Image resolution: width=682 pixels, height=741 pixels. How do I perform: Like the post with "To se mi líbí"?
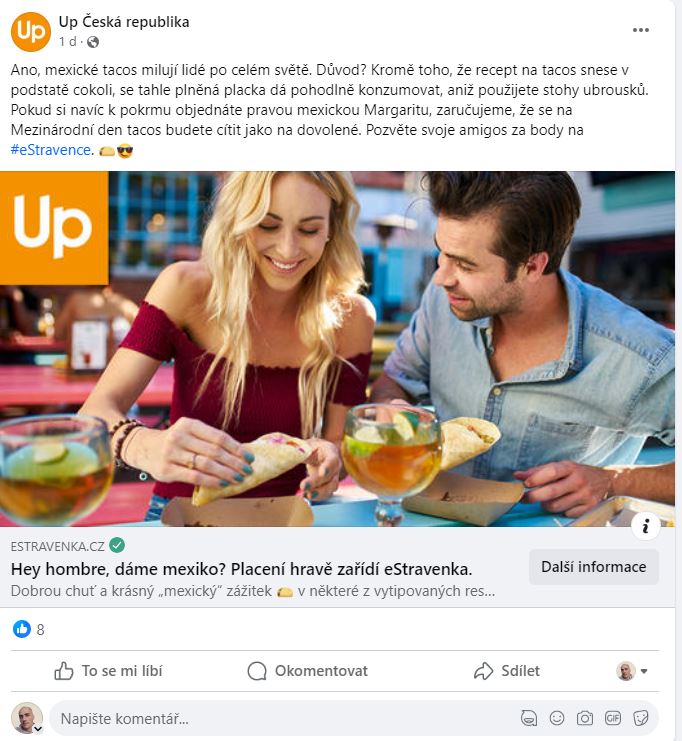coord(108,671)
